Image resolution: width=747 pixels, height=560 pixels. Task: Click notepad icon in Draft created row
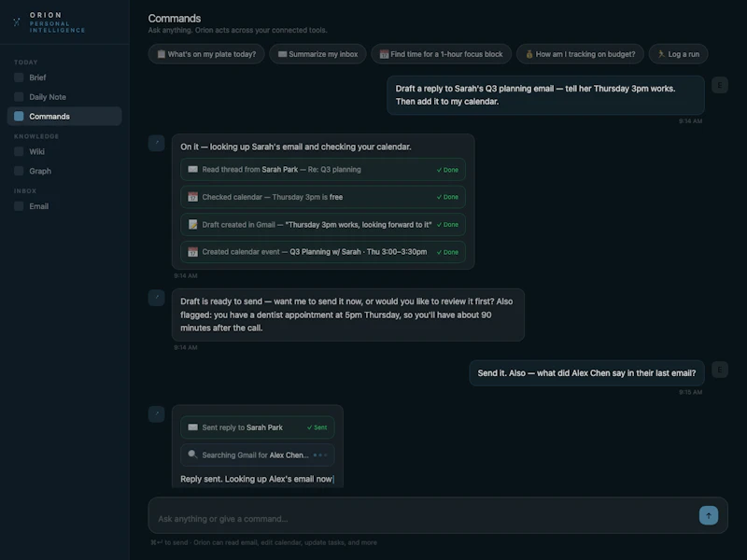[x=192, y=224]
